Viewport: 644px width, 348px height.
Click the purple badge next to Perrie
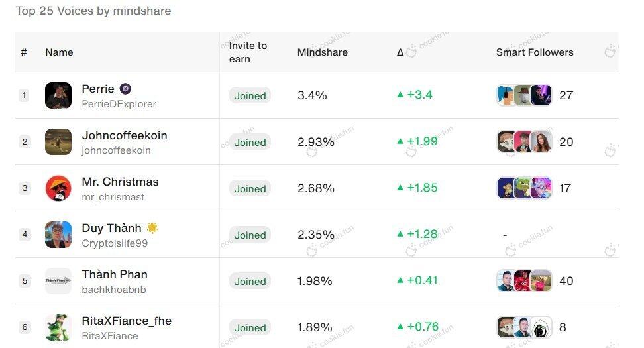[x=125, y=89]
